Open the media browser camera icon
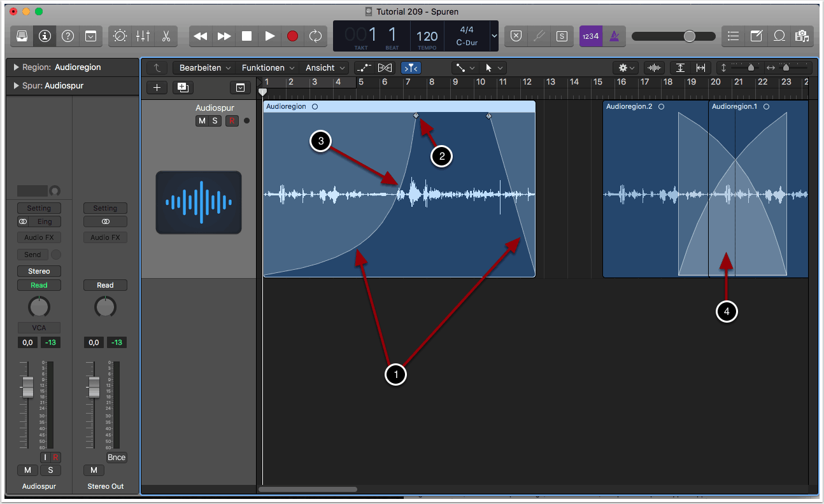This screenshot has width=824, height=504. [801, 36]
